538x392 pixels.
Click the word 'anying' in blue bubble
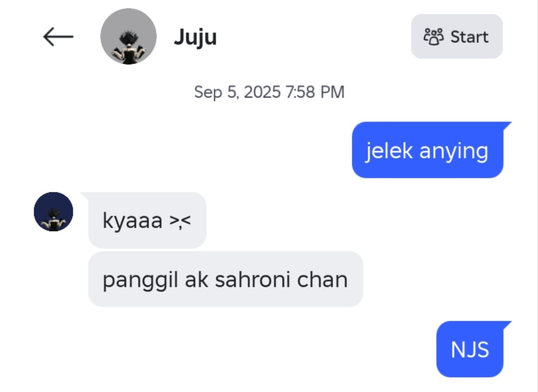(454, 151)
